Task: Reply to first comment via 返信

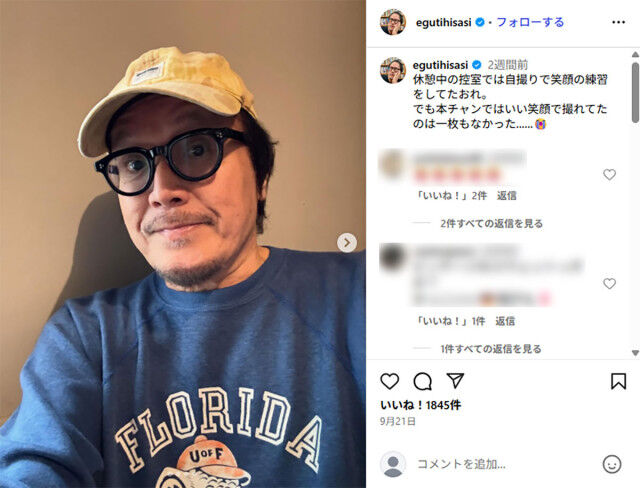Action: 507,196
